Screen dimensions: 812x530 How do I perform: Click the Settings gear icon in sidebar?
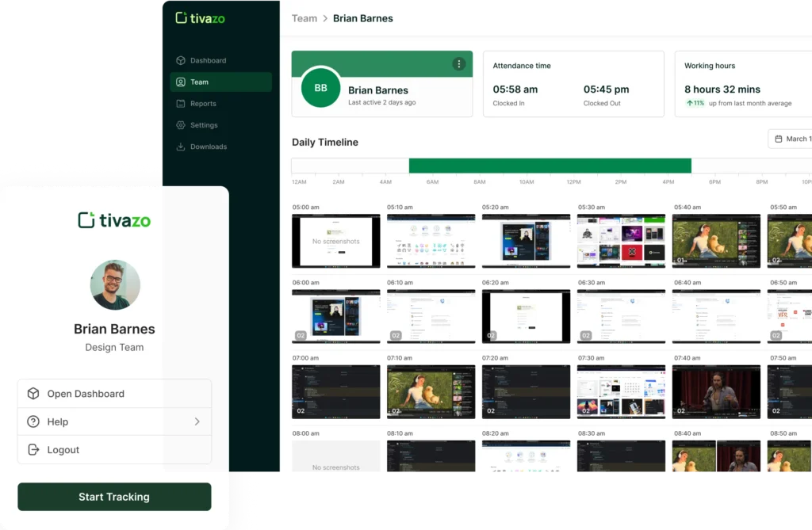pos(181,125)
